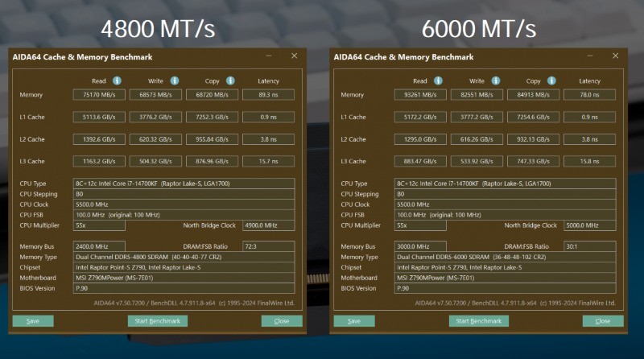The height and width of the screenshot is (359, 644).
Task: Click CPU Stepping B0 in right window
Action: 505,194
